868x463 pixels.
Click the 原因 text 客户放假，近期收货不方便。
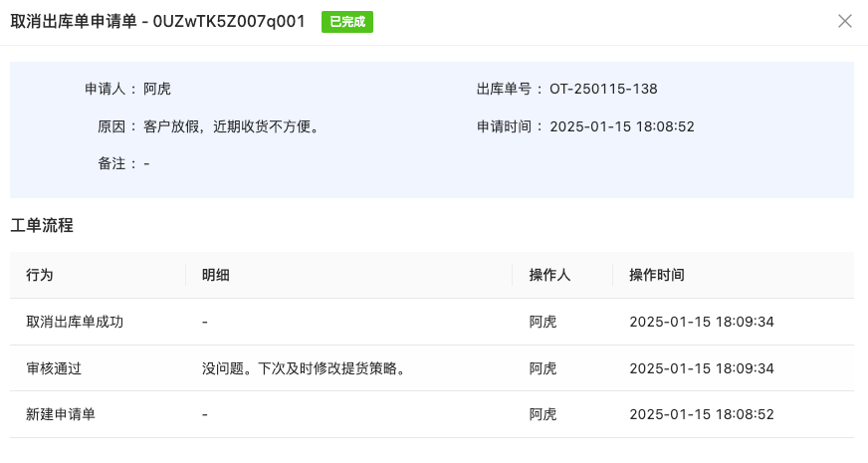(x=224, y=126)
